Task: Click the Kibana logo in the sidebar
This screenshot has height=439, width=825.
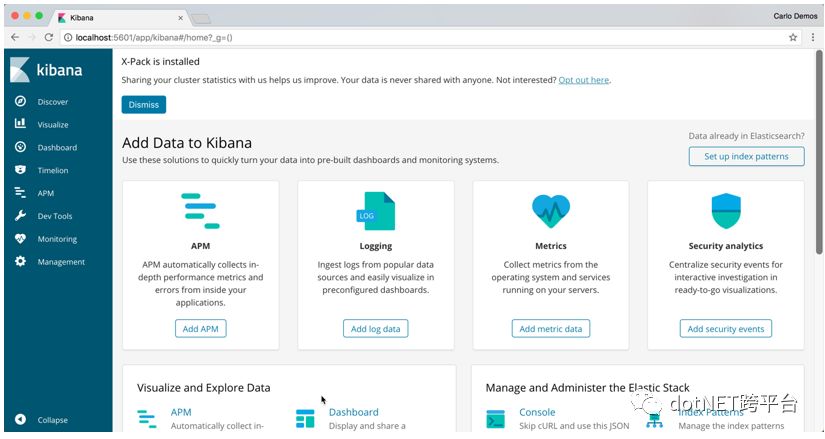Action: pyautogui.click(x=46, y=70)
